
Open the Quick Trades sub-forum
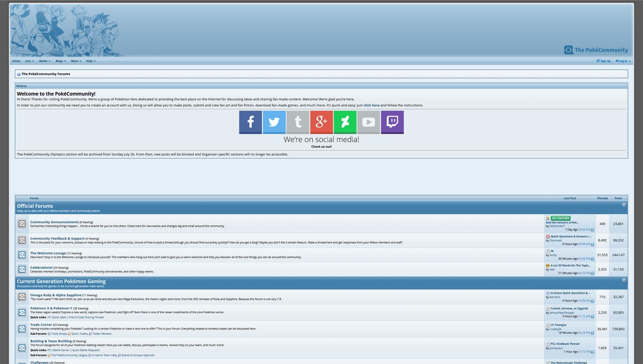tap(80, 334)
